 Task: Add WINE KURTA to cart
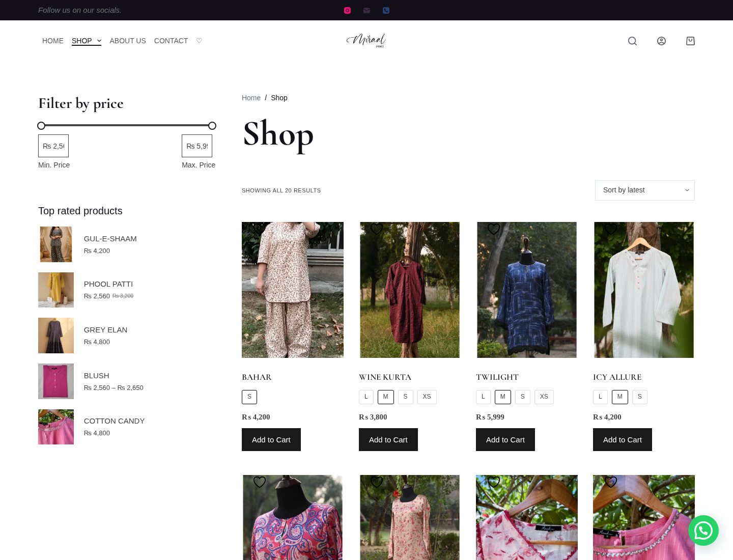(x=388, y=440)
